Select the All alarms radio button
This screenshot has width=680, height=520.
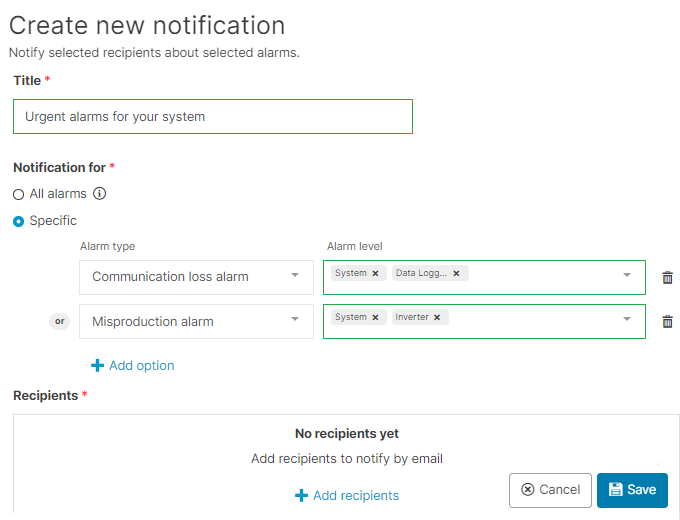coord(19,194)
